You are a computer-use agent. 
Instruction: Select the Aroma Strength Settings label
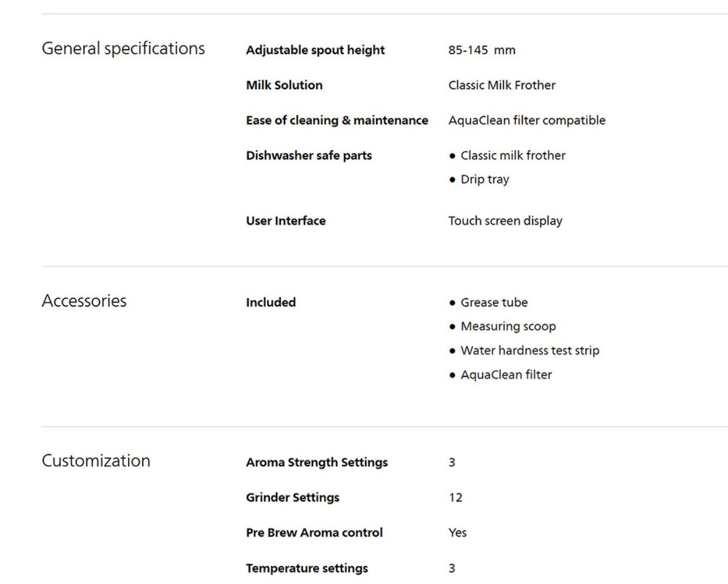tap(317, 463)
